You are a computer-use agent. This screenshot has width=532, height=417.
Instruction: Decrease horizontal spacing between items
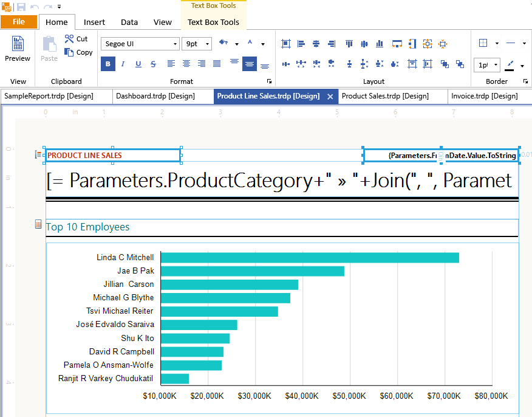[x=316, y=64]
